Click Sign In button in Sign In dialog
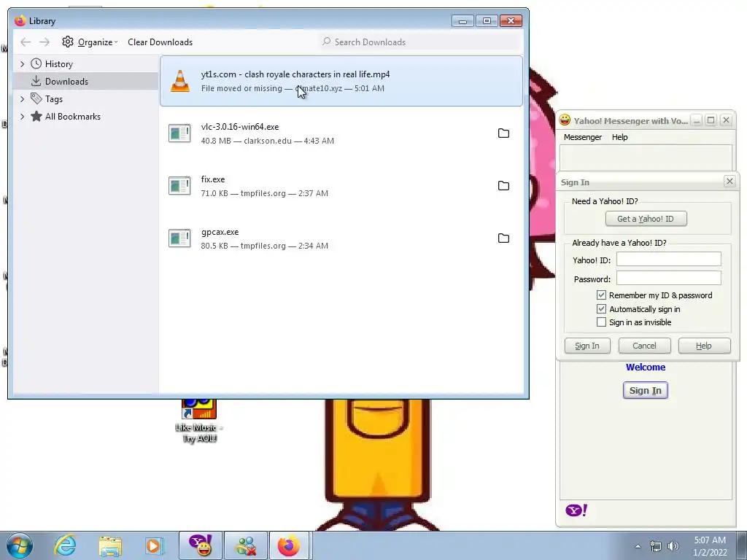 (587, 346)
